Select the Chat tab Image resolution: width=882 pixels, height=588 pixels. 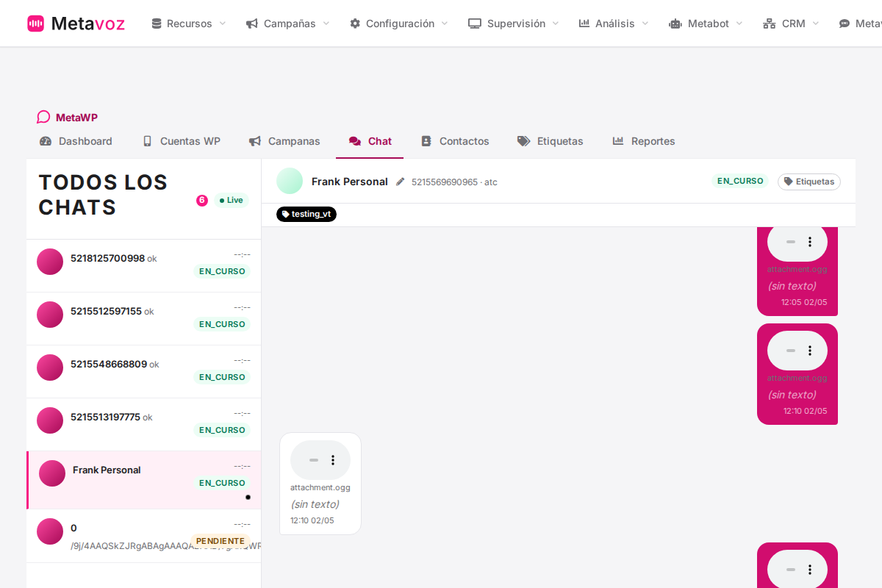(x=370, y=141)
